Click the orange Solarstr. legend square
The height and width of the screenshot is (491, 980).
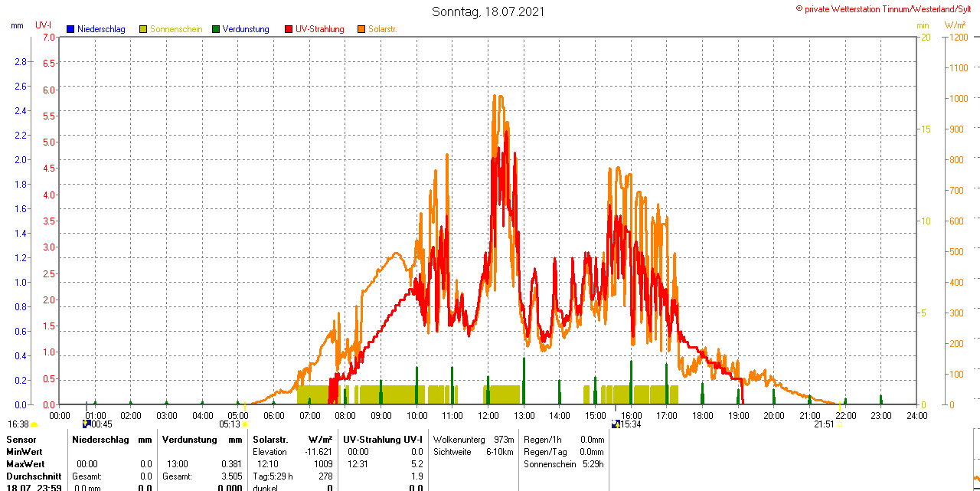(361, 29)
